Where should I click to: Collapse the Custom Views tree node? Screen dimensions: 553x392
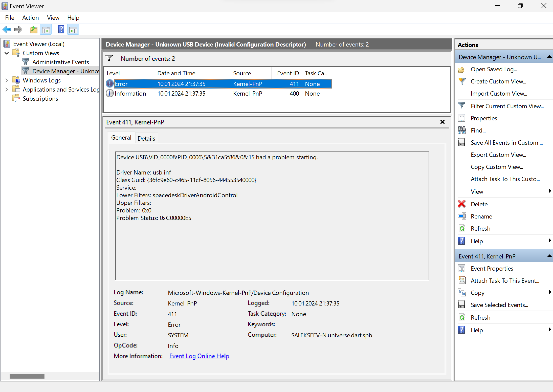7,53
